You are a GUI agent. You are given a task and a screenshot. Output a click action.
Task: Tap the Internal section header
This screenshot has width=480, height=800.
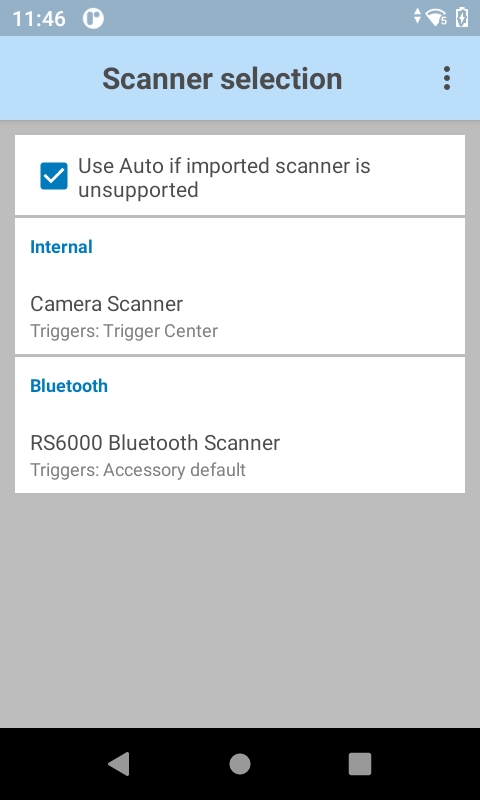(x=61, y=247)
